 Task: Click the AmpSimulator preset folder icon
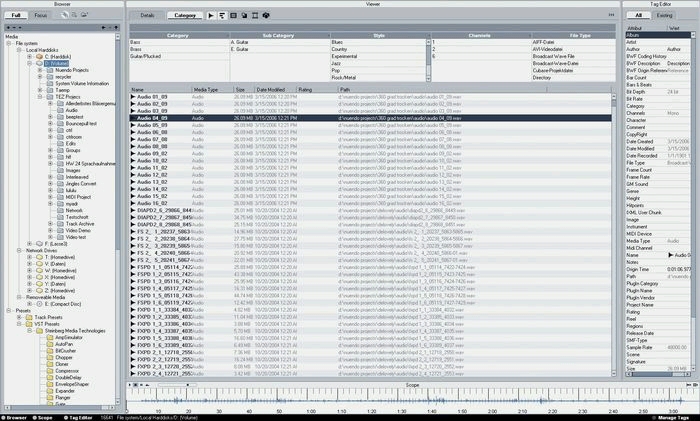coord(50,338)
